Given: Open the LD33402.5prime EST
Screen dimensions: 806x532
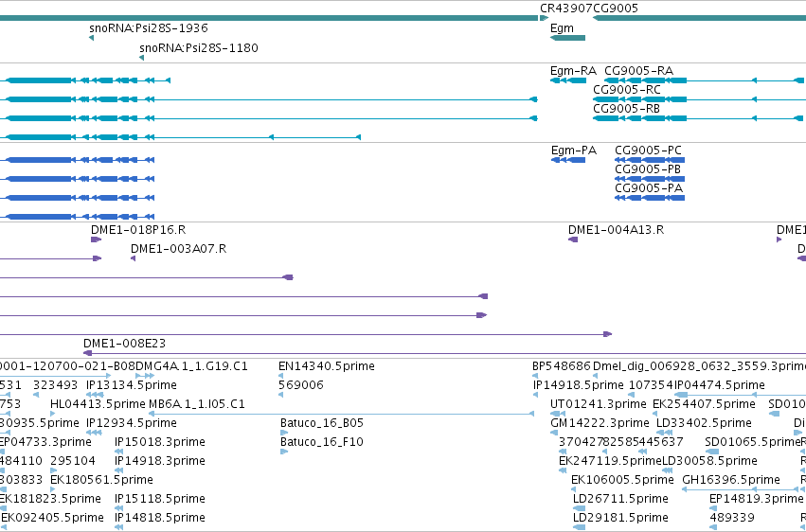Looking at the screenshot, I should click(x=665, y=433).
